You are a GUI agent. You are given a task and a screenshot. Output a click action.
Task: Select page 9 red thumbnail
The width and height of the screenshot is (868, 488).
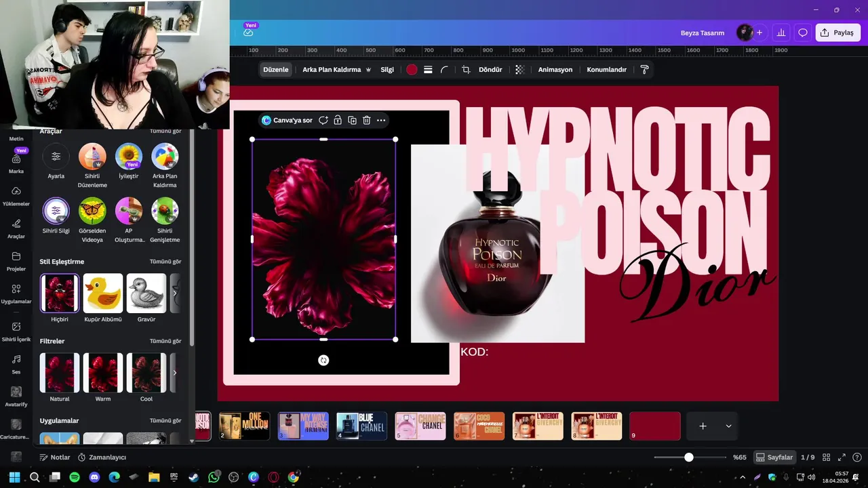pos(655,426)
